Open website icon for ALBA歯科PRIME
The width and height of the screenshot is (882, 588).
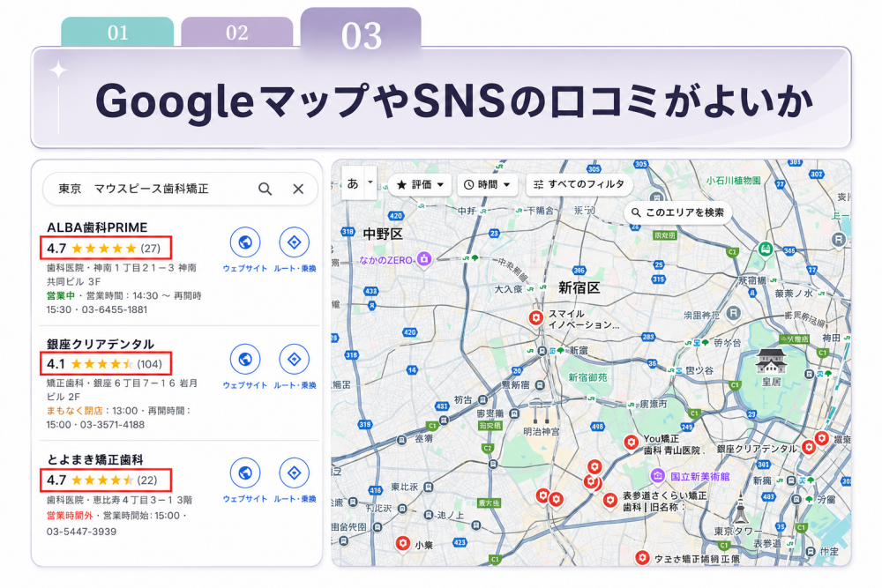[x=244, y=242]
